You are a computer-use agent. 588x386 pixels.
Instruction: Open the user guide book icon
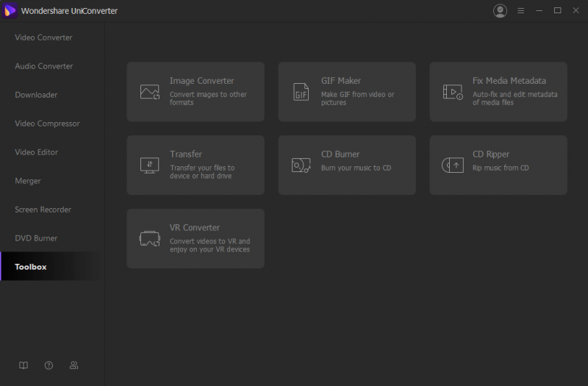(x=24, y=365)
